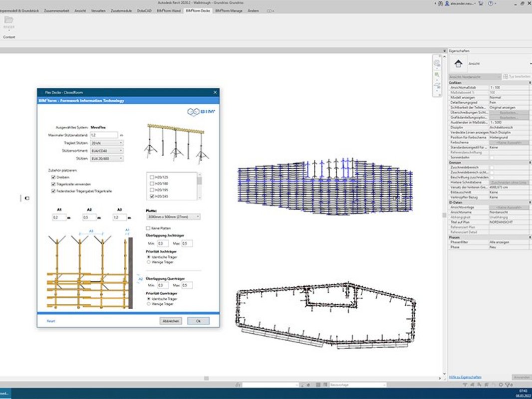Click the Autodesk App Store cart icon
Viewport: 532px width, 399px height.
481,3
